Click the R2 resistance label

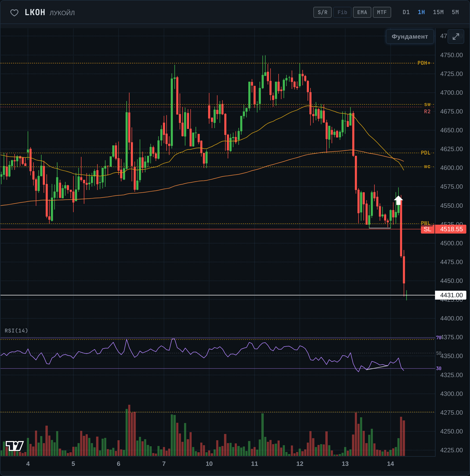(427, 112)
